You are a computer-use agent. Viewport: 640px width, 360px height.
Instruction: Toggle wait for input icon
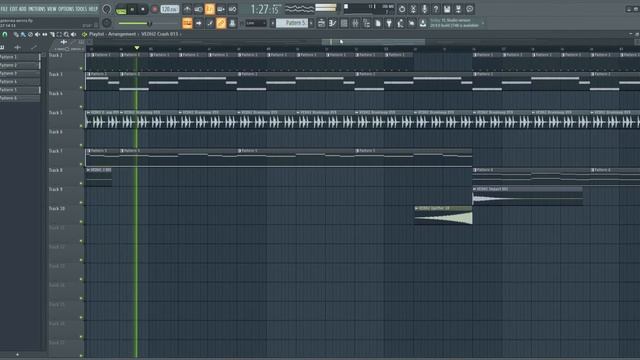pyautogui.click(x=198, y=9)
